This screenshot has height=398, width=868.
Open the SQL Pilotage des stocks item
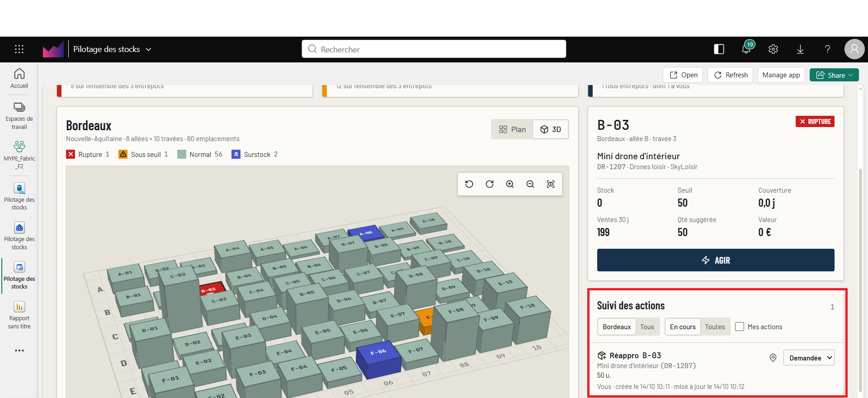pos(19,196)
